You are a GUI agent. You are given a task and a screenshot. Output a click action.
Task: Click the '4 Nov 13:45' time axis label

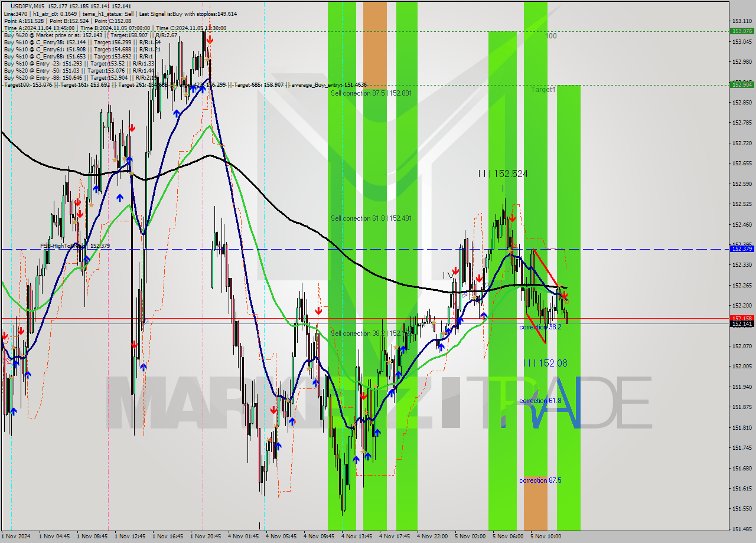[357, 537]
